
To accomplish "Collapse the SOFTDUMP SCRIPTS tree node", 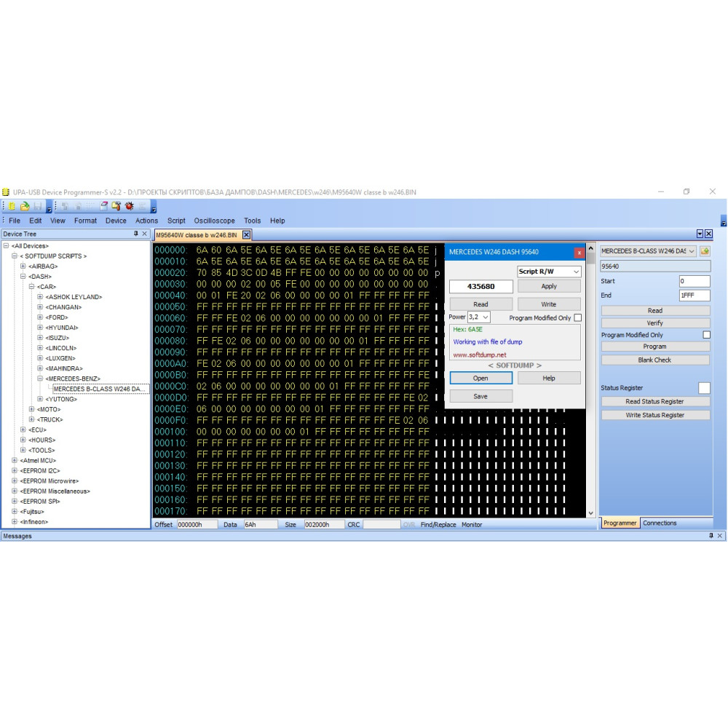I will tap(15, 256).
